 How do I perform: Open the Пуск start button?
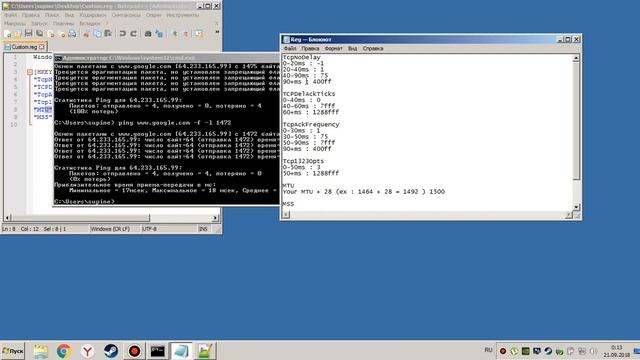pos(13,351)
